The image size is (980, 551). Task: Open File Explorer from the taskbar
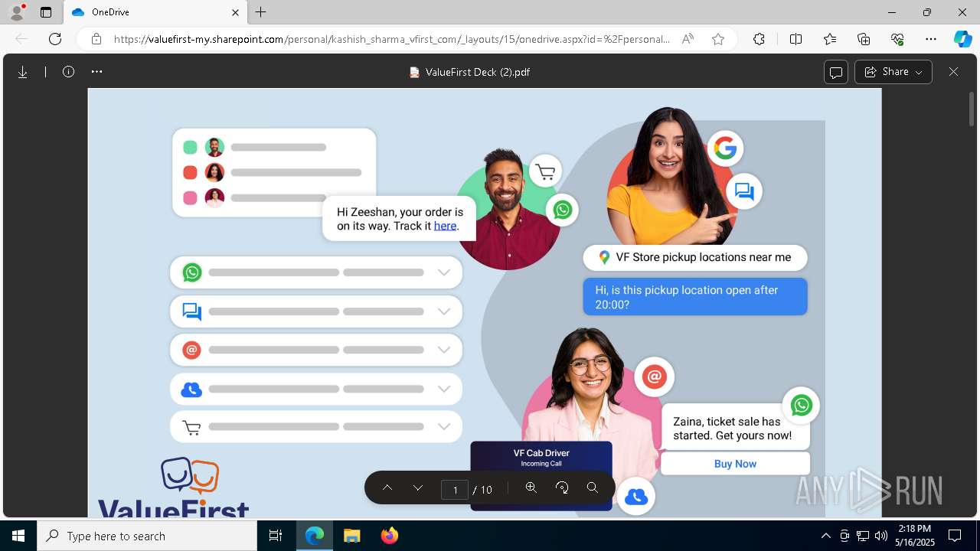(351, 536)
